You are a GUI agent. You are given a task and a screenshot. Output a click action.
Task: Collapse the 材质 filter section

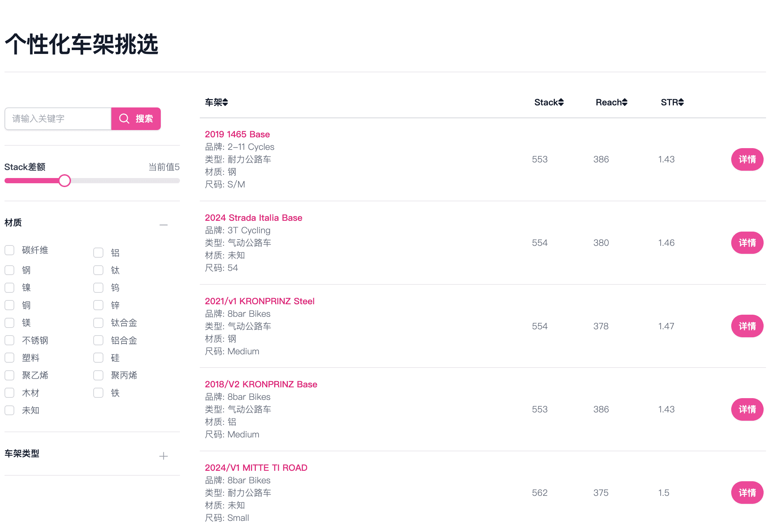163,225
